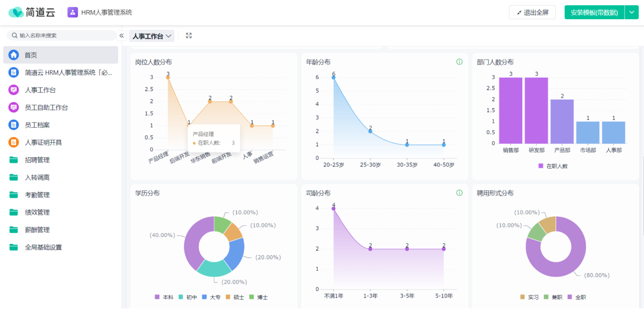Click the fullscreen expand icon beside 人事工作台
The image size is (644, 309).
[189, 35]
